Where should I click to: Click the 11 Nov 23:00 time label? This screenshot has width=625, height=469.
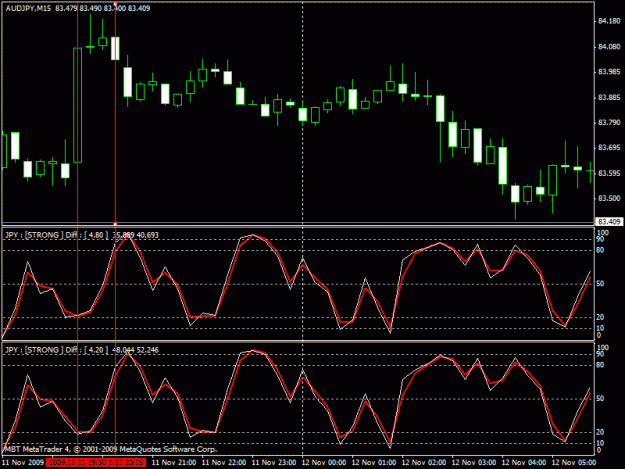tap(274, 463)
